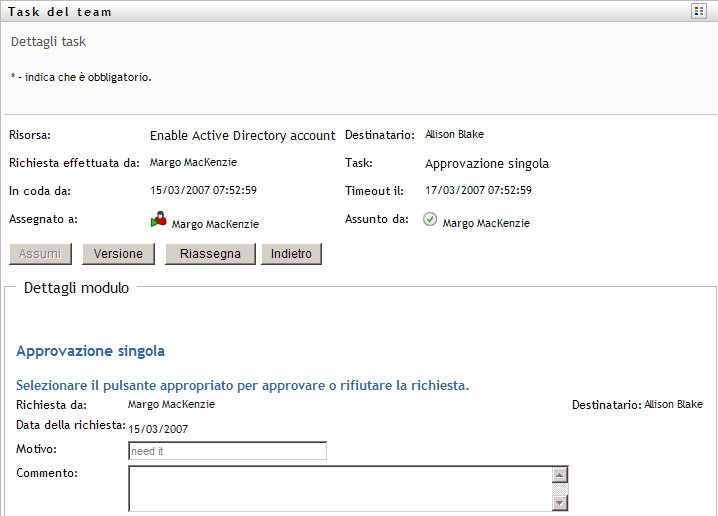Viewport: 718px width, 516px height.
Task: Click Allison Blake beside the top Destinatario label
Action: coord(454,134)
